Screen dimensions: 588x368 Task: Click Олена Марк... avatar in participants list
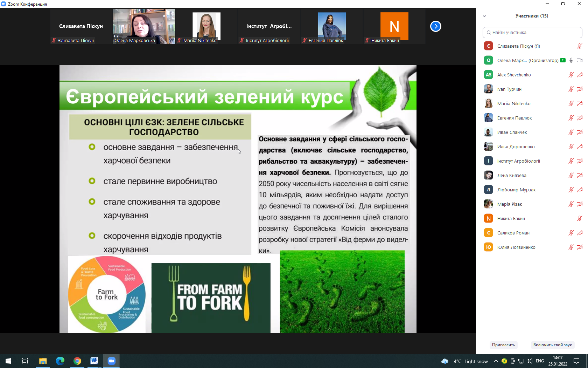pos(488,60)
